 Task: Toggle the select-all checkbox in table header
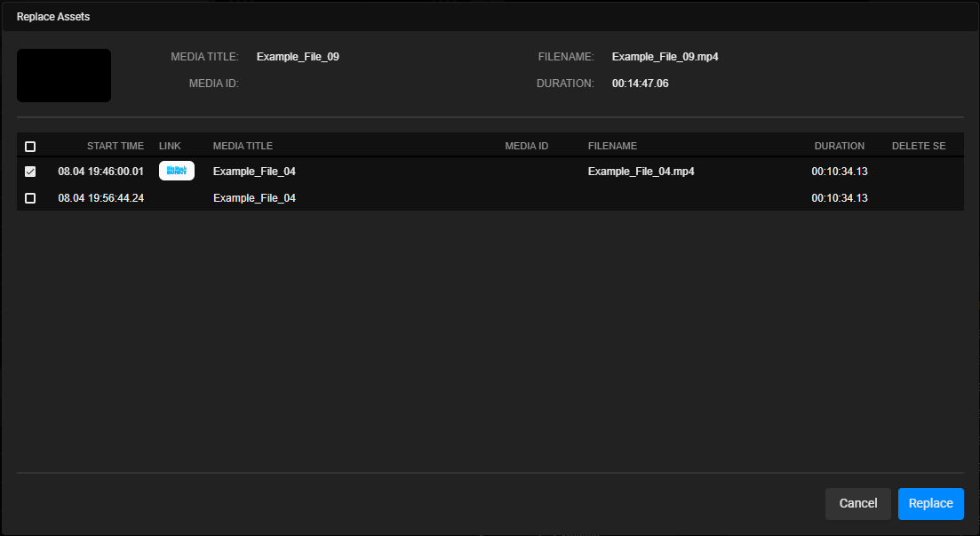click(30, 146)
